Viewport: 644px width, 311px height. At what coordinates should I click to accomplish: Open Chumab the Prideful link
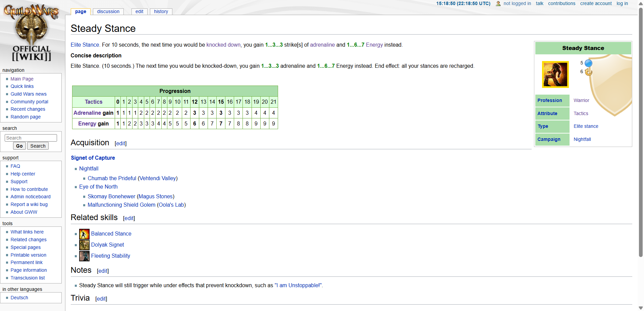[112, 178]
